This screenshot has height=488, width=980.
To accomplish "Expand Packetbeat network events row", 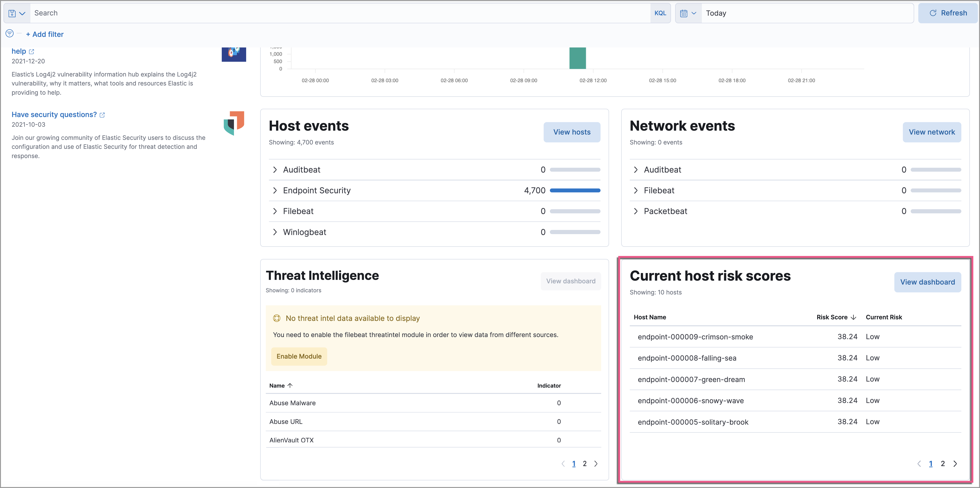I will pyautogui.click(x=636, y=211).
